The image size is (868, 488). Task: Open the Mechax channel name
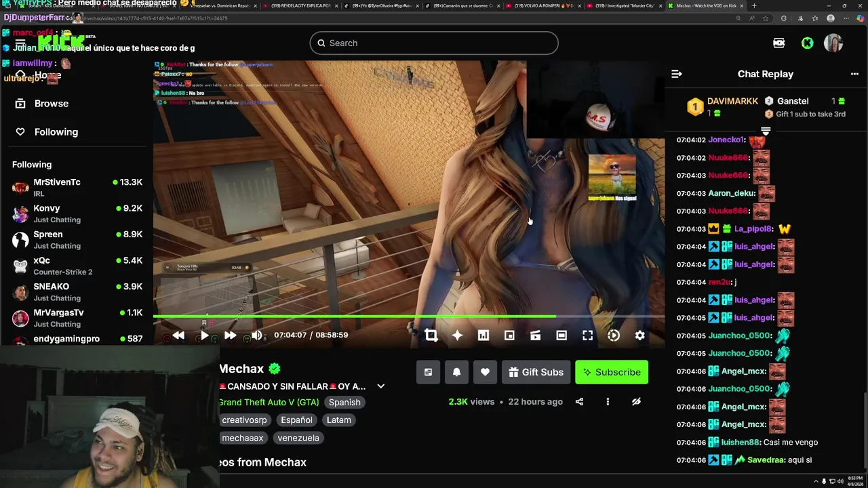(x=241, y=369)
